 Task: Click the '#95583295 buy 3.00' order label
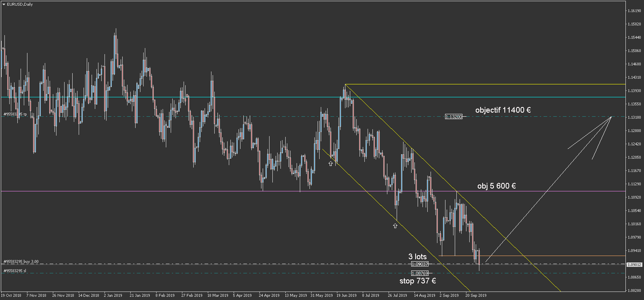click(x=21, y=262)
